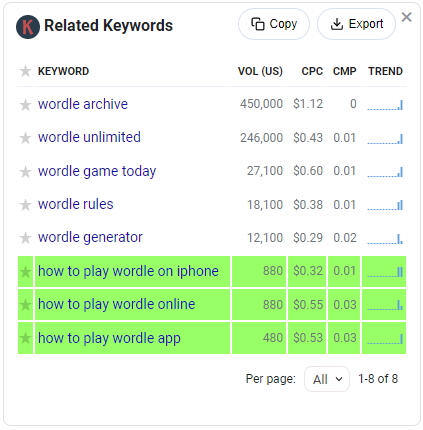This screenshot has width=423, height=430.
Task: View trend chart for 'wordle archive'
Action: (385, 105)
